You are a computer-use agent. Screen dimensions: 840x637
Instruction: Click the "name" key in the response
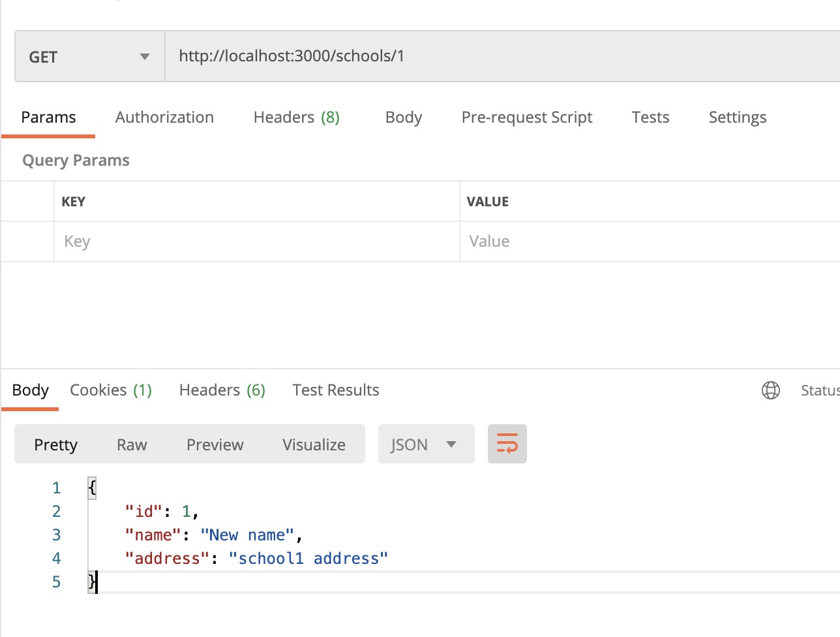(x=153, y=535)
